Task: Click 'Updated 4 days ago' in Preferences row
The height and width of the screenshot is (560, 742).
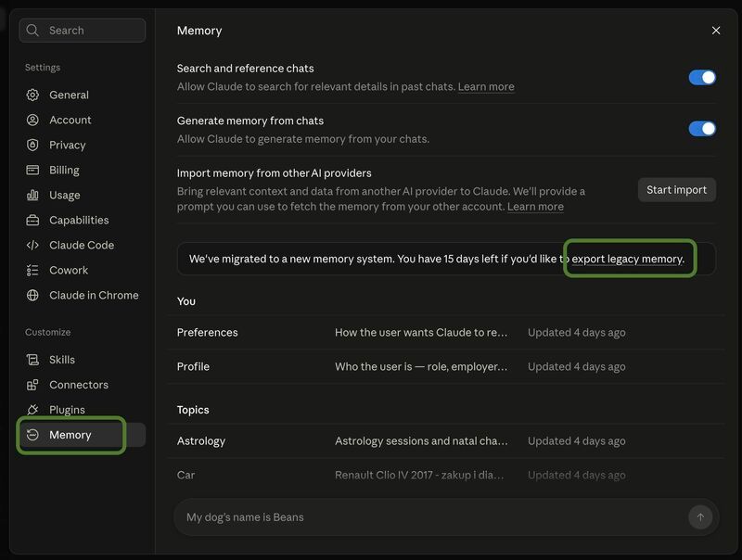Action: coord(576,333)
